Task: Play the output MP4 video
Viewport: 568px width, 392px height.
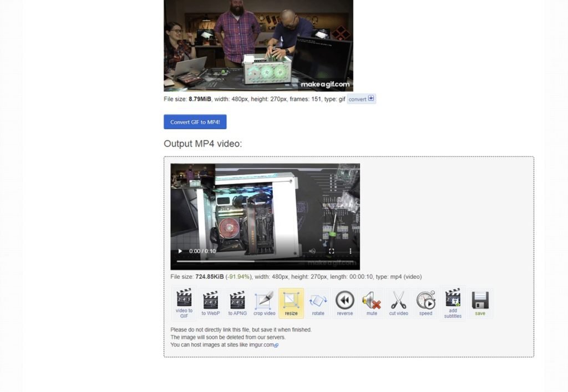Action: [x=180, y=251]
